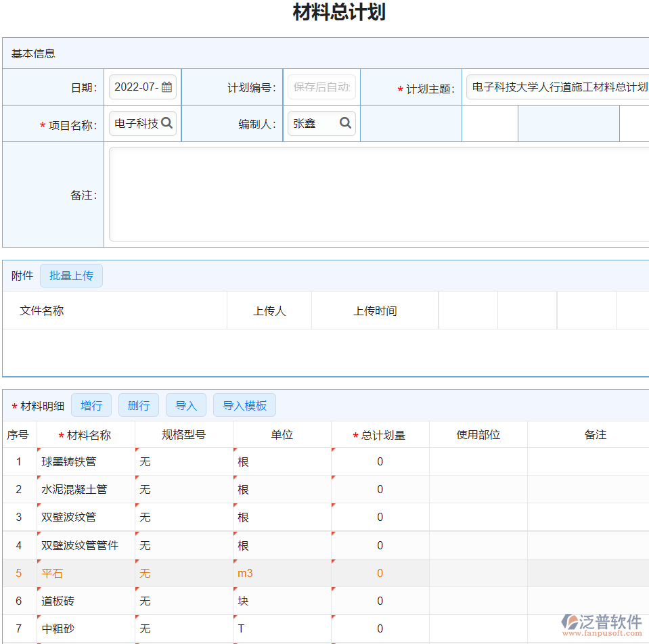Click the 删行 button to delete a row
Screen dimensions: 649x644
[x=138, y=405]
